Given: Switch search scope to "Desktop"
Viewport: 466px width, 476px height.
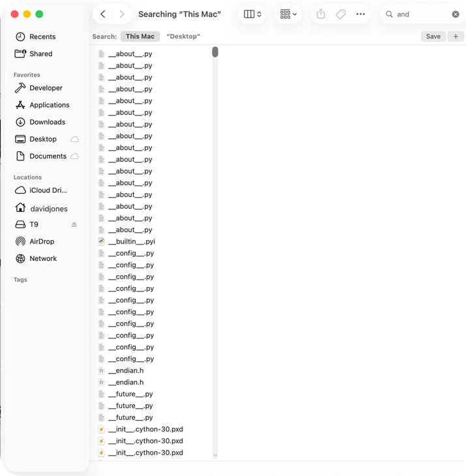Looking at the screenshot, I should coord(183,37).
